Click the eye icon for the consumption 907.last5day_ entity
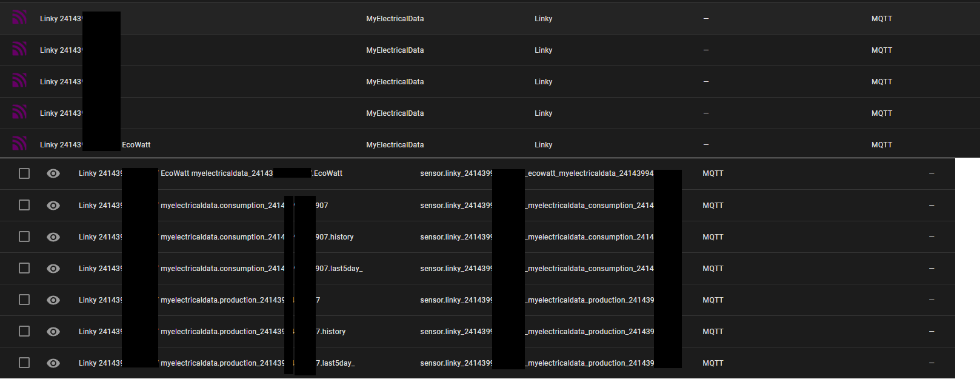The height and width of the screenshot is (379, 980). click(x=53, y=269)
